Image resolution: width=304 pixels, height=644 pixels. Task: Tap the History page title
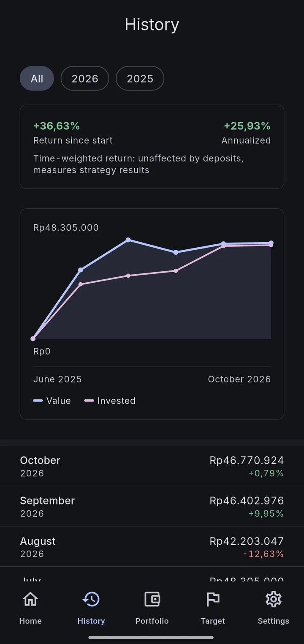(x=152, y=25)
